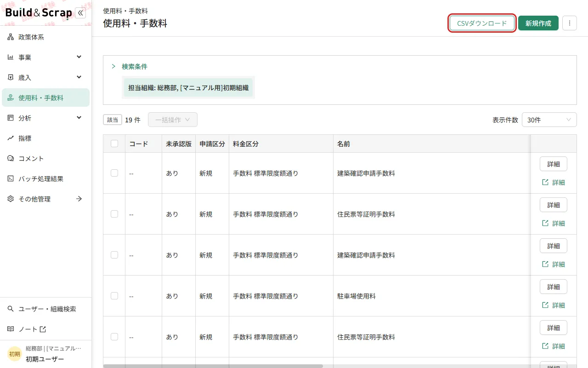Open the 一括操作 dropdown
Screen dimensions: 588x368
click(x=173, y=120)
